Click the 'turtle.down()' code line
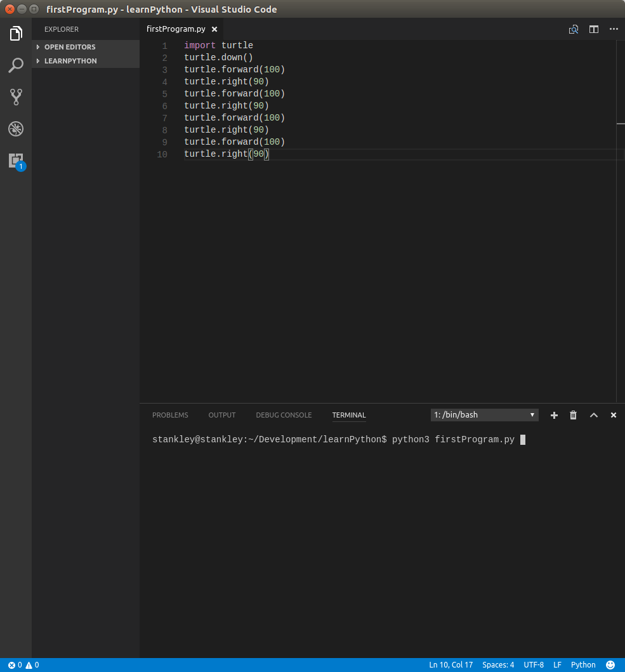This screenshot has height=672, width=625. click(219, 58)
